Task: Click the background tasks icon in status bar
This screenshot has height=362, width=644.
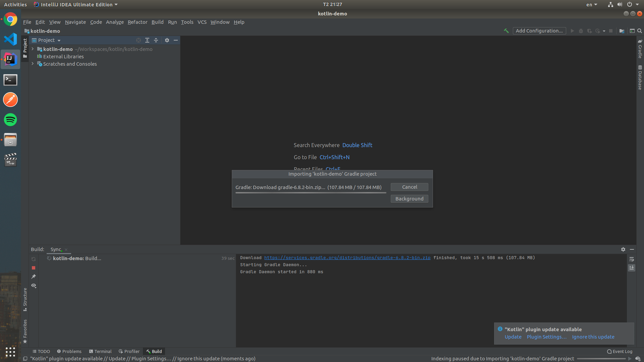Action: click(x=638, y=358)
